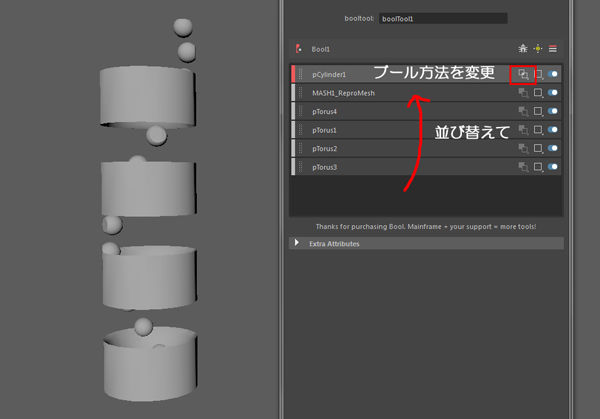The height and width of the screenshot is (419, 600).
Task: Click the yellow light icon in the Bool1 header
Action: (x=538, y=49)
